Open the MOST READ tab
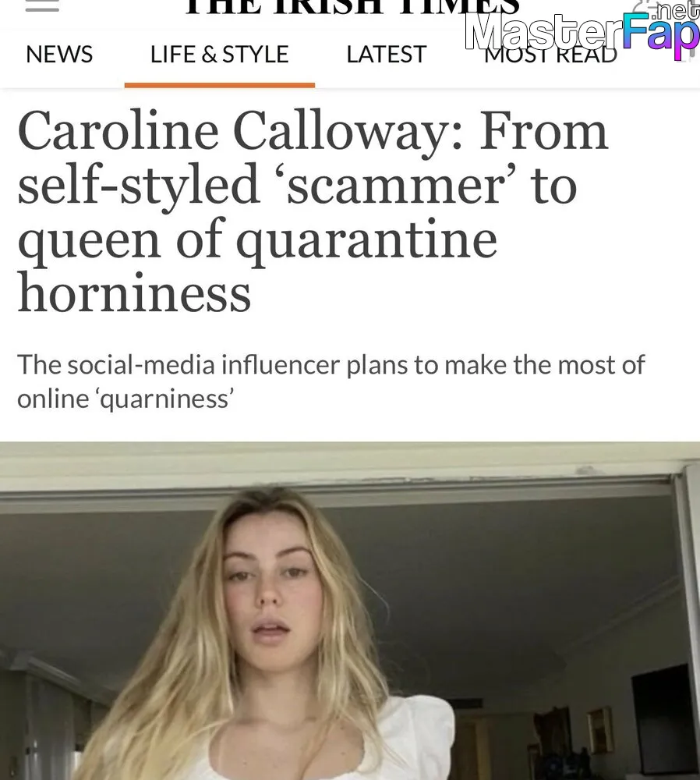The height and width of the screenshot is (780, 700). coord(550,55)
